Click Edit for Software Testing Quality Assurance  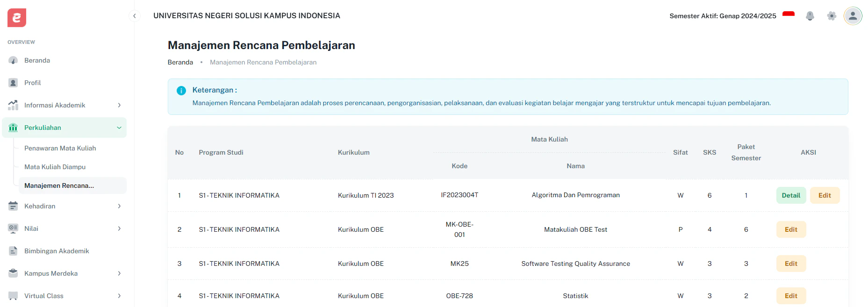[x=791, y=264]
